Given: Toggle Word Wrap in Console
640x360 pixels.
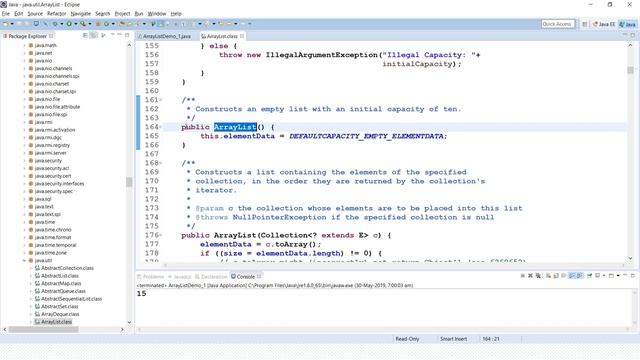Looking at the screenshot, I should (563, 276).
